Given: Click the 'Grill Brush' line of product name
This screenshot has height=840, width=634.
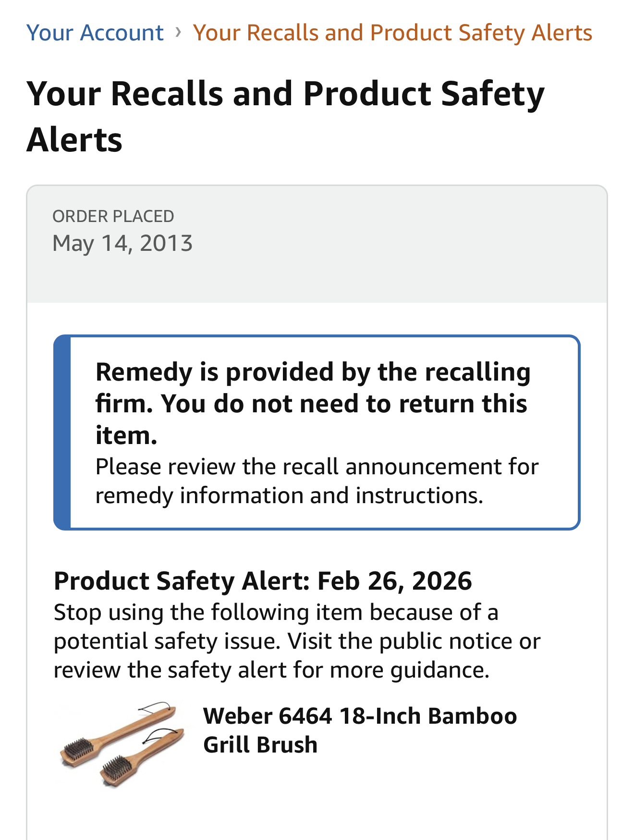Looking at the screenshot, I should (260, 745).
